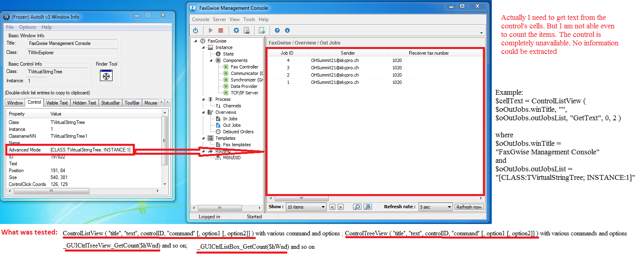This screenshot has height=271, width=644.
Task: Open the Show 10 items dropdown
Action: (306, 207)
